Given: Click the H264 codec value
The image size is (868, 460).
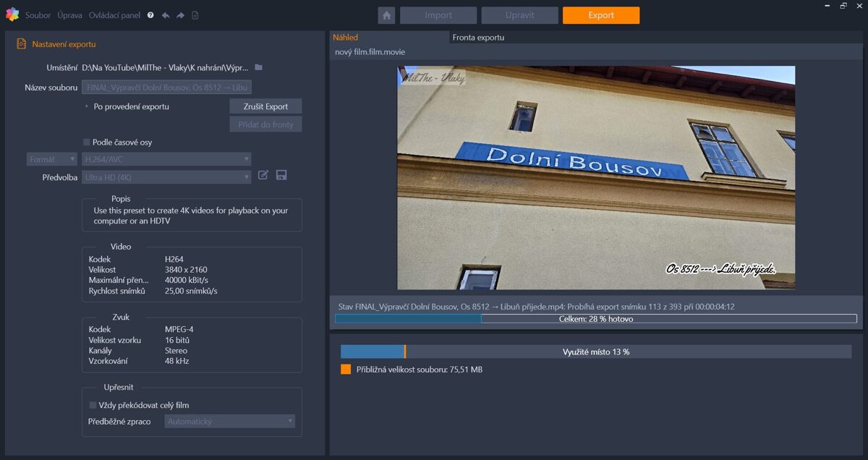Looking at the screenshot, I should [174, 259].
